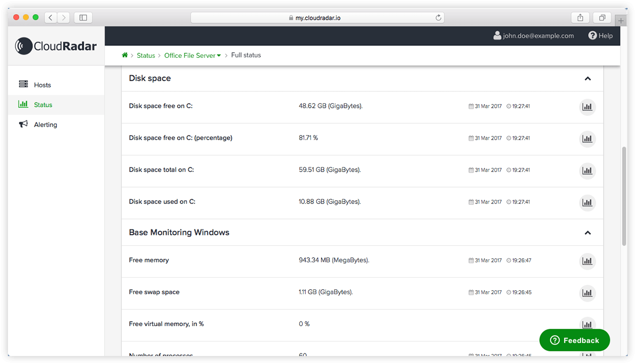
Task: Toggle the Safari sidebar button
Action: [x=83, y=17]
